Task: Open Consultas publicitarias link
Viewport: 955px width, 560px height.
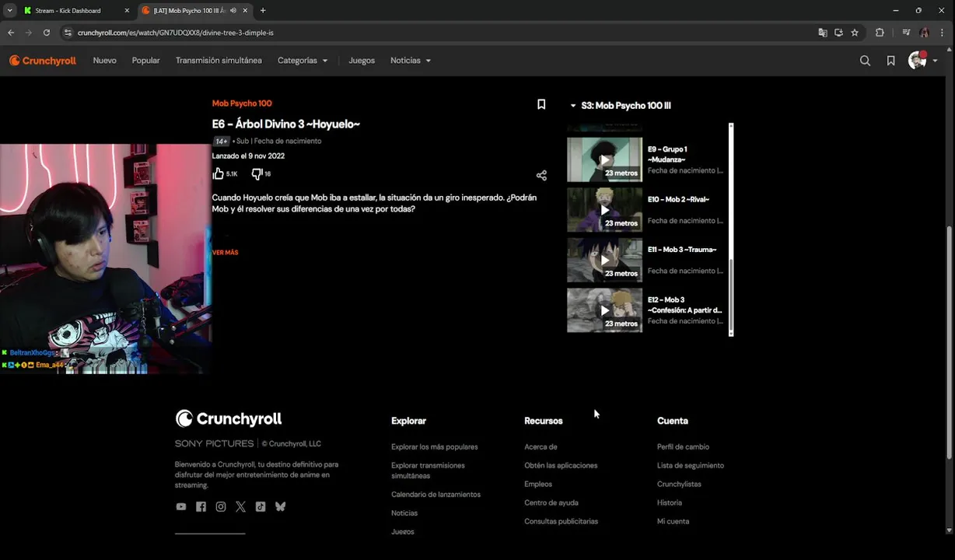Action: click(561, 522)
